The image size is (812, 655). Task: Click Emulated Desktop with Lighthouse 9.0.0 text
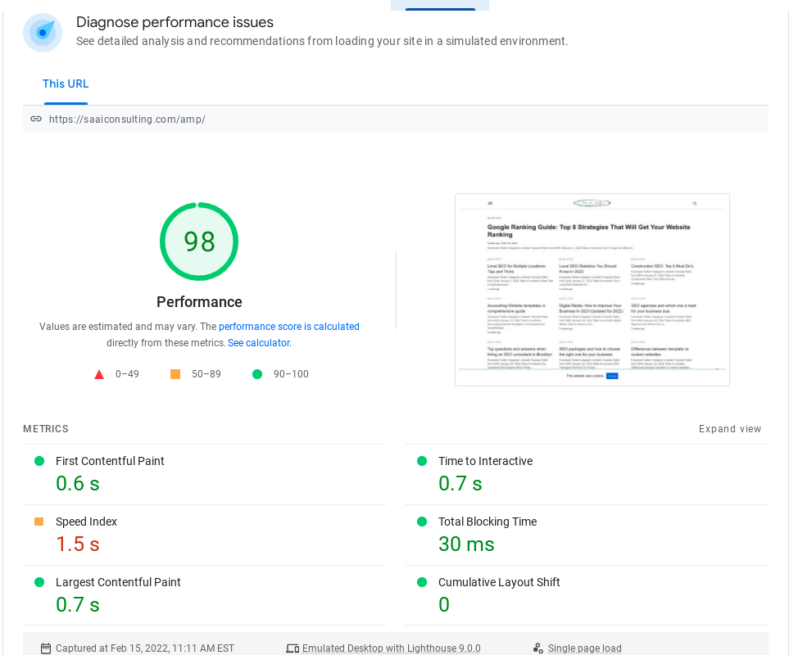point(391,648)
